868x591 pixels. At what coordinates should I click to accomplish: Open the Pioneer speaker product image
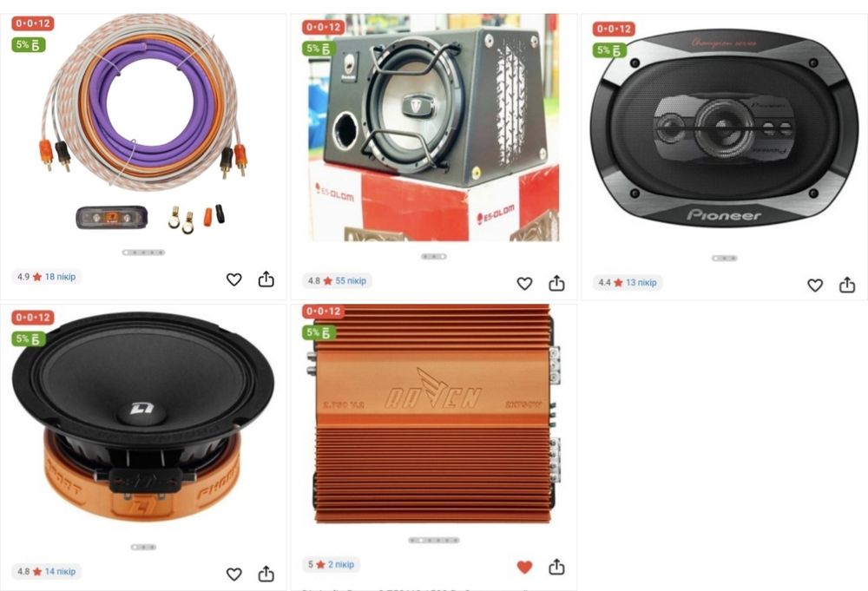click(724, 130)
